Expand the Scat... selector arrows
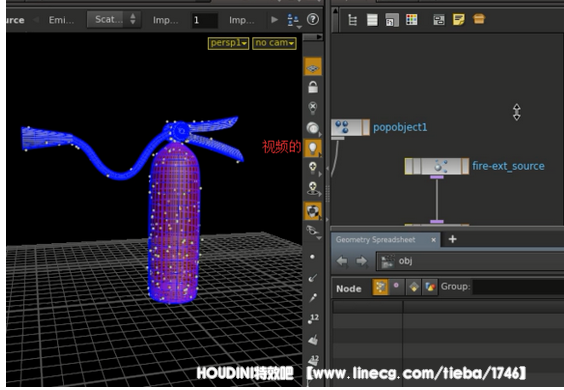The image size is (564, 390). click(x=133, y=19)
